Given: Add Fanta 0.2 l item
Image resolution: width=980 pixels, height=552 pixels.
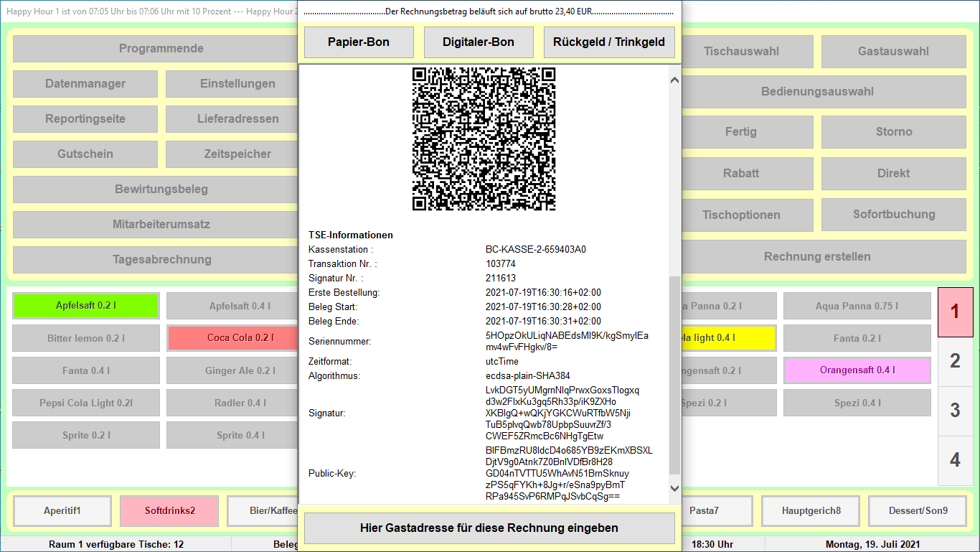Looking at the screenshot, I should click(857, 338).
